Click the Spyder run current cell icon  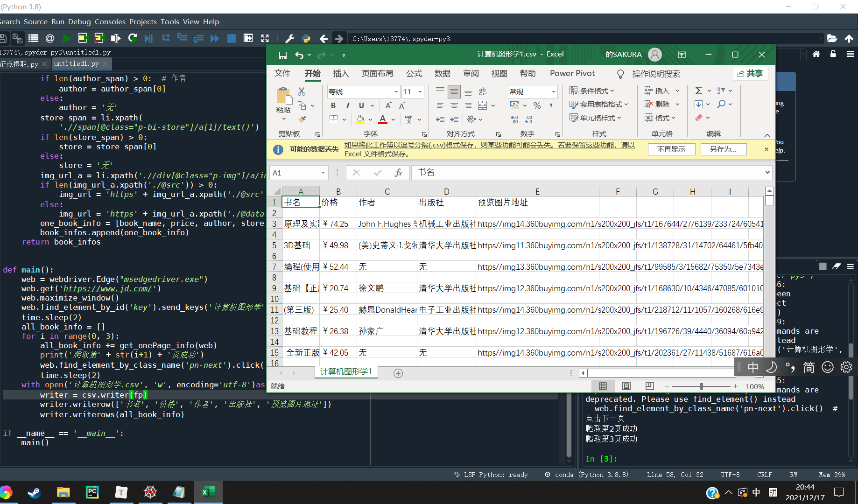click(x=83, y=38)
